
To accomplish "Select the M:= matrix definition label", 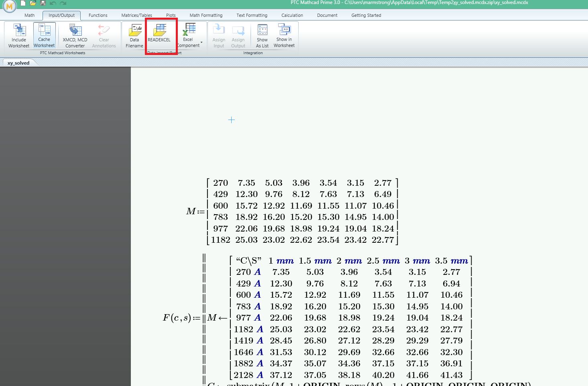I will 195,211.
